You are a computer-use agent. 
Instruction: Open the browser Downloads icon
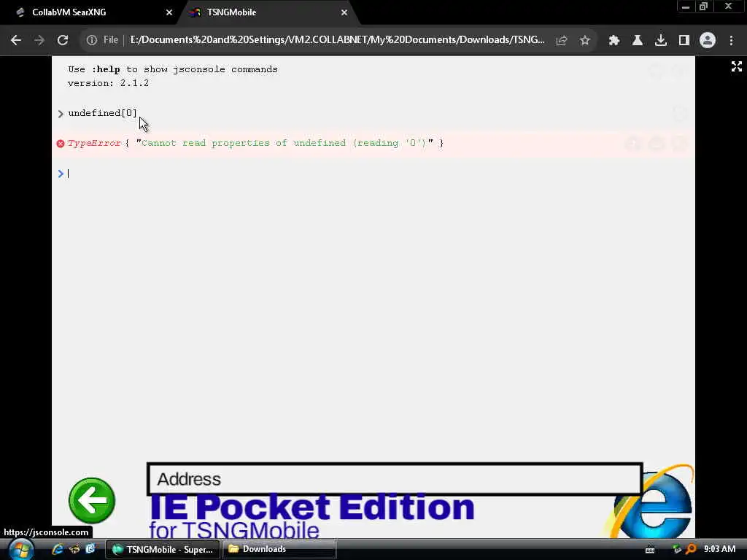(661, 41)
